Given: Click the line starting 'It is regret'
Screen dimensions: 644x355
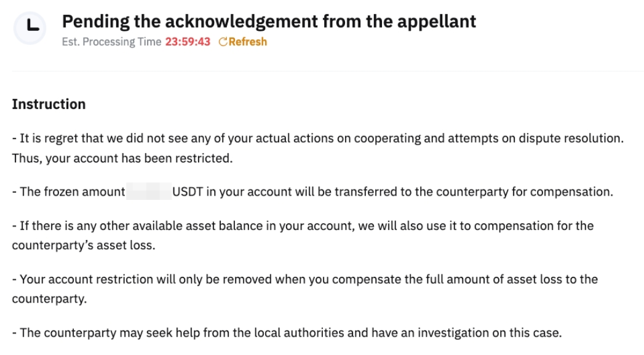Looking at the screenshot, I should (x=317, y=138).
